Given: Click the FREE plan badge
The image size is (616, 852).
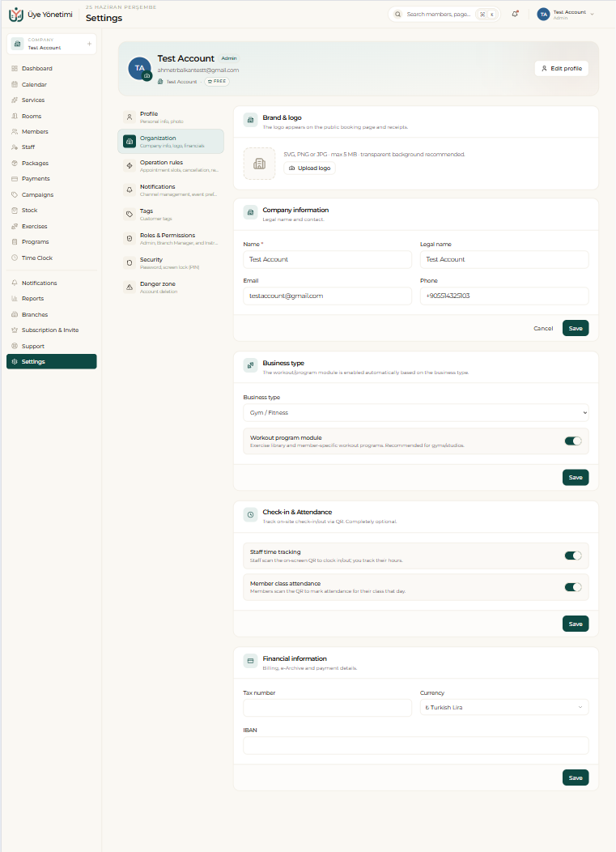Looking at the screenshot, I should [x=217, y=82].
